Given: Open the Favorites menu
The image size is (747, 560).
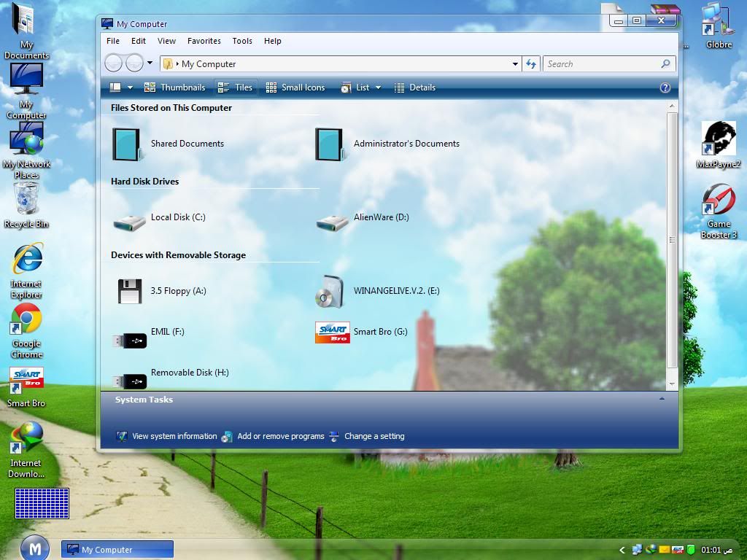Looking at the screenshot, I should pyautogui.click(x=204, y=41).
